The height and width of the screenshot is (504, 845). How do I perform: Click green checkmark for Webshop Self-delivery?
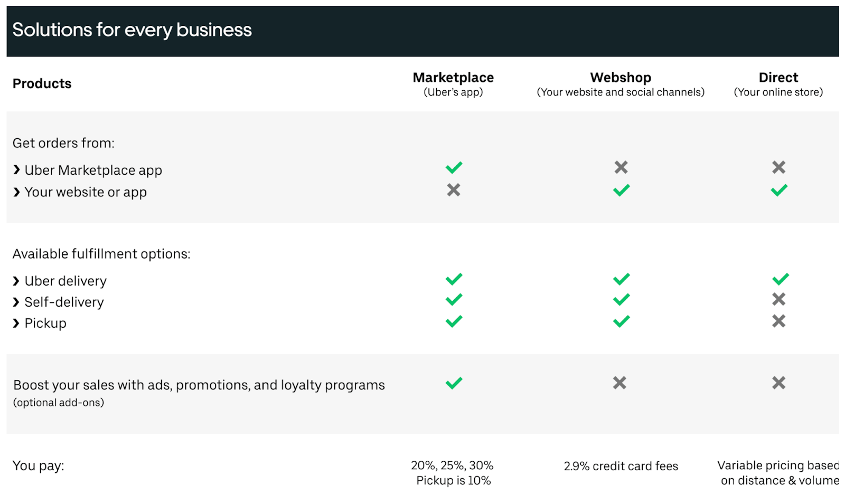[x=621, y=300]
